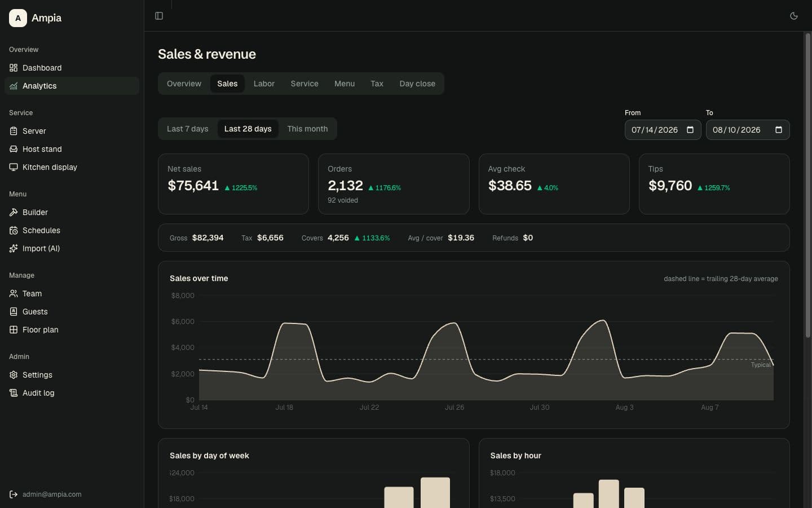The height and width of the screenshot is (508, 812).
Task: Click the page vertical scrollbar
Action: [807, 186]
